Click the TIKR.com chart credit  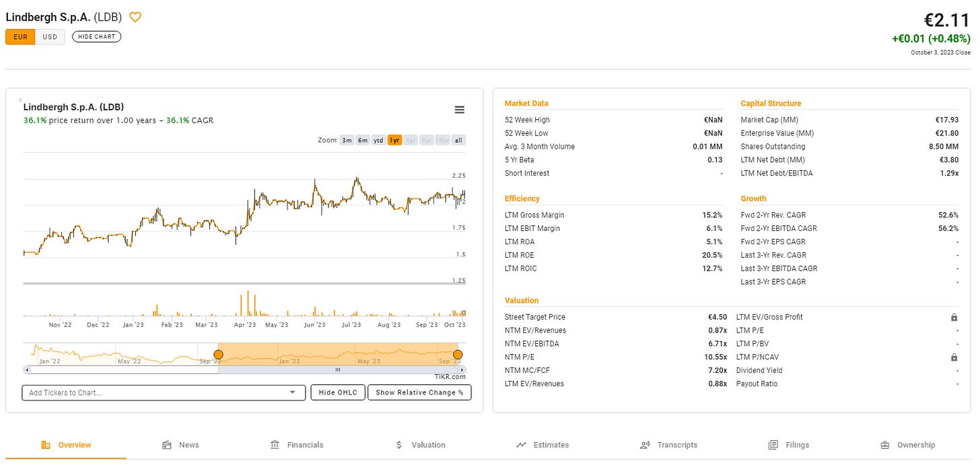pos(450,377)
